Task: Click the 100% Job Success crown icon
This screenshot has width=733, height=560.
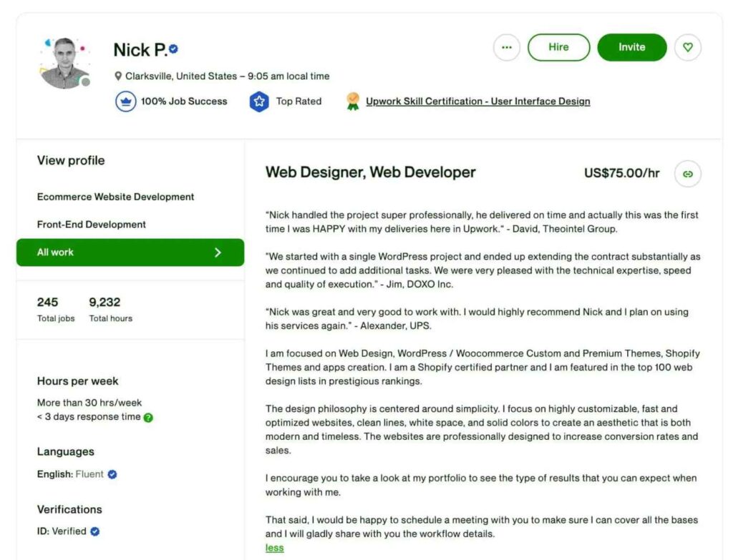Action: (125, 101)
